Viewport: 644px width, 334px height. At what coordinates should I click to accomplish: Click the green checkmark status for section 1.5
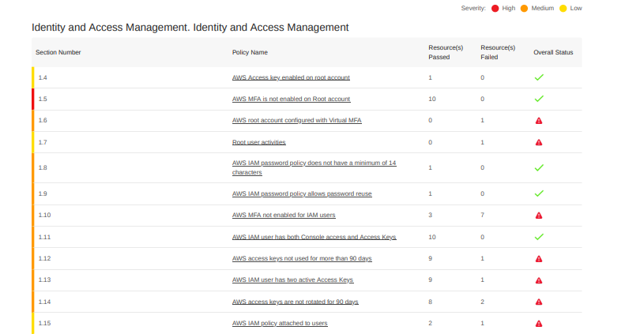click(x=539, y=99)
